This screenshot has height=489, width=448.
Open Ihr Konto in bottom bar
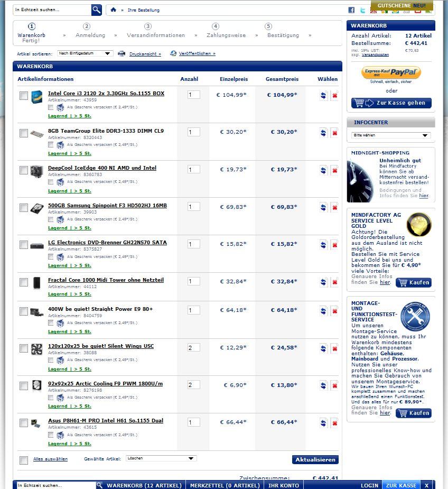coord(283,485)
